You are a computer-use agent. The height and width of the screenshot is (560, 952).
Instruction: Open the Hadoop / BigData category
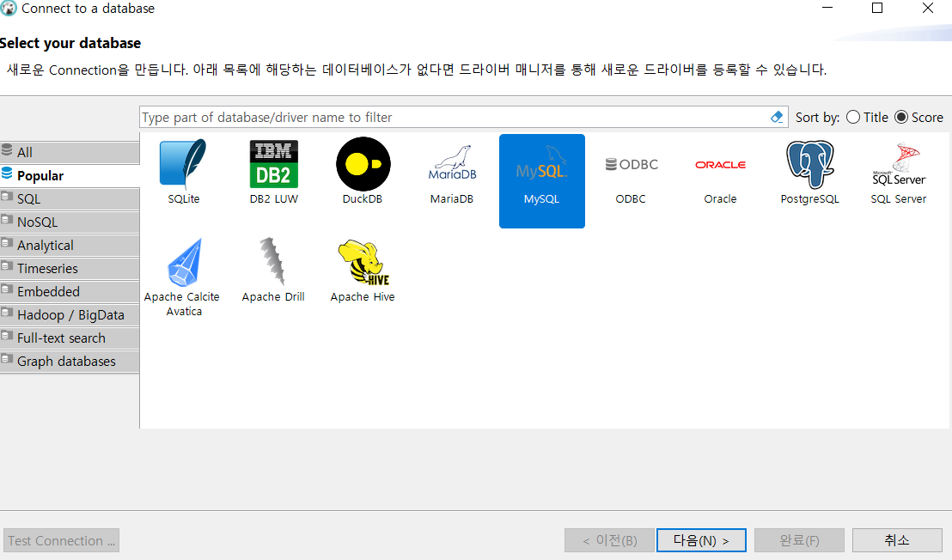(x=70, y=315)
